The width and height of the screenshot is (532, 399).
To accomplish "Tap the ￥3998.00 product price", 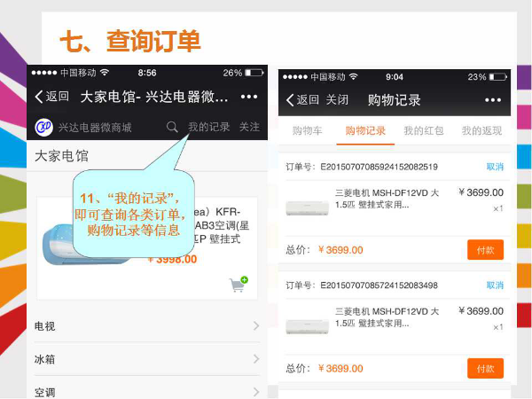I will click(172, 260).
